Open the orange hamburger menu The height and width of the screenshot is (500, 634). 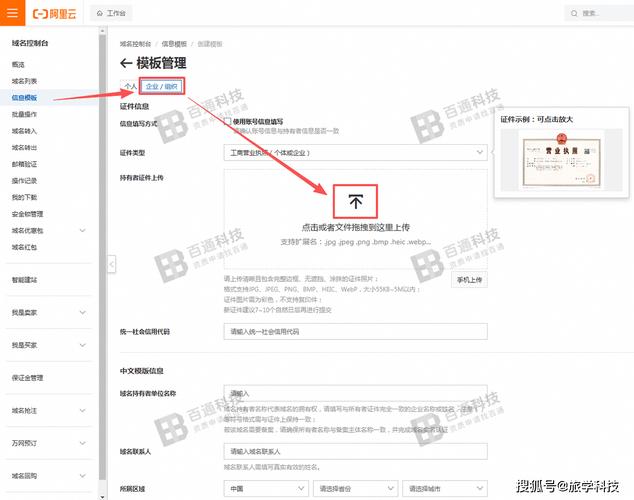(13, 13)
